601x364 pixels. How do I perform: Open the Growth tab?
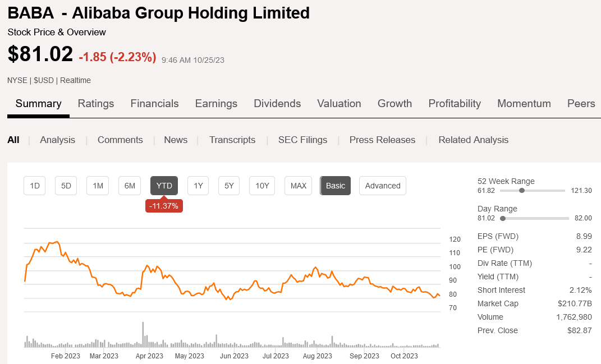click(395, 103)
